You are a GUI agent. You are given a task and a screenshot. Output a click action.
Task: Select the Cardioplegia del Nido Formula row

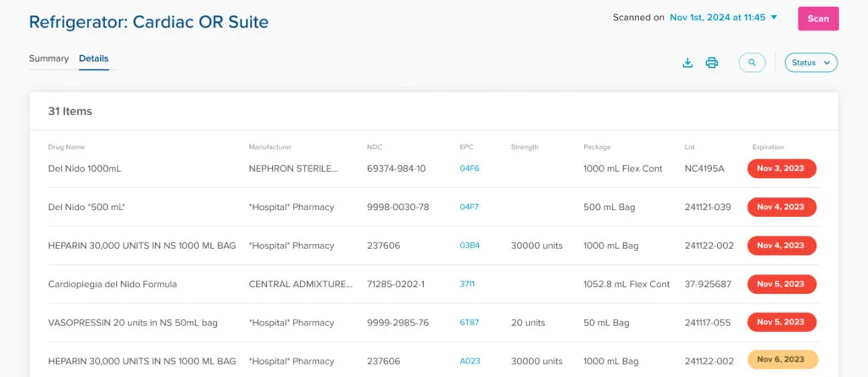click(x=113, y=285)
